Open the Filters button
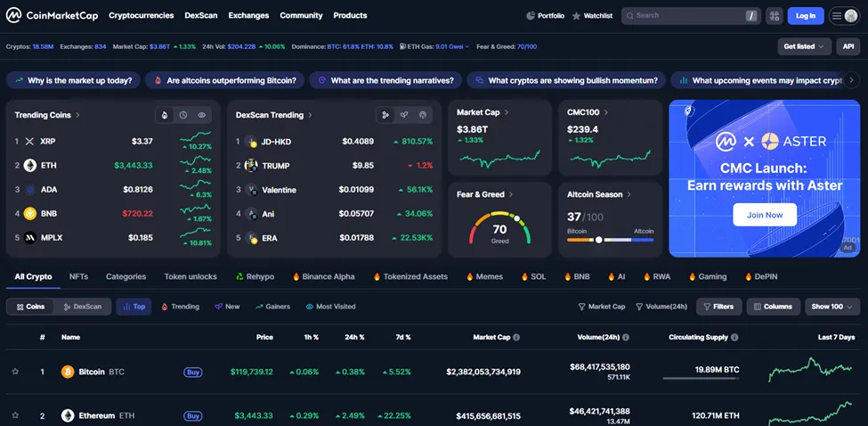The width and height of the screenshot is (868, 426). [718, 307]
